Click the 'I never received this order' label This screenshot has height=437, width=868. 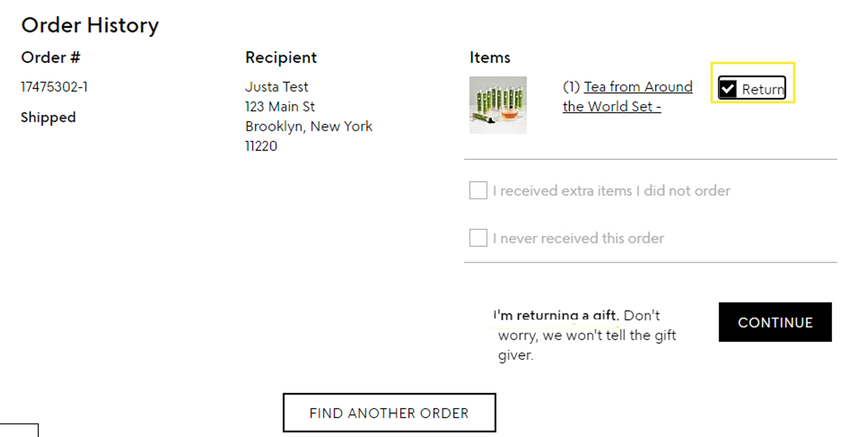(578, 238)
